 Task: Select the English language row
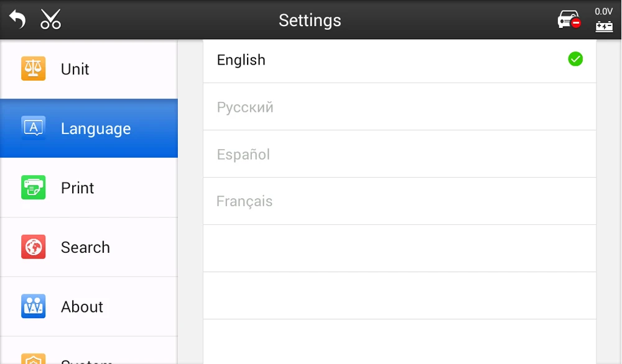click(386, 60)
